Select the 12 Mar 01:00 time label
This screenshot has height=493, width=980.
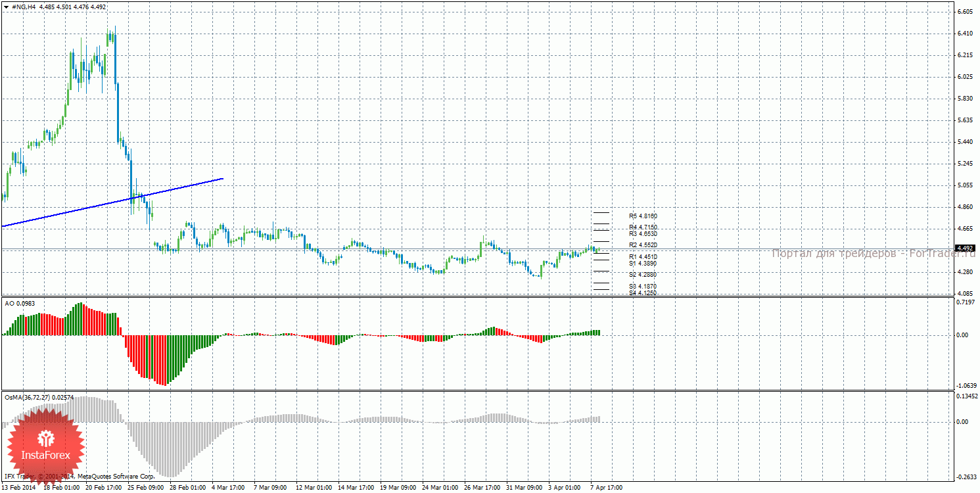[x=313, y=488]
